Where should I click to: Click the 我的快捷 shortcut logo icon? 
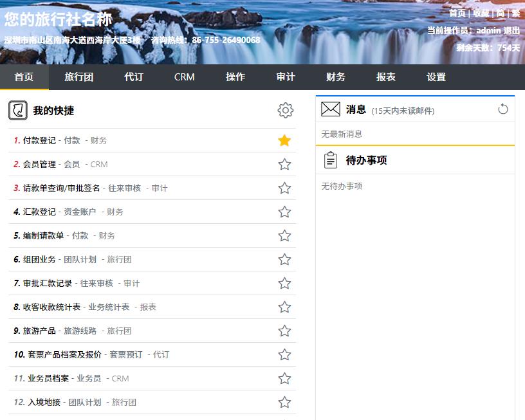tap(18, 110)
